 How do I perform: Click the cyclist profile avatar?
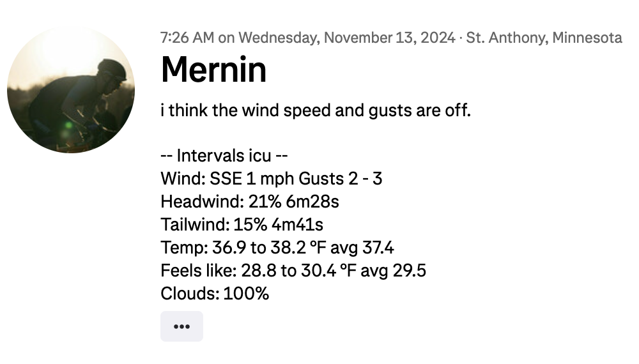point(71,89)
